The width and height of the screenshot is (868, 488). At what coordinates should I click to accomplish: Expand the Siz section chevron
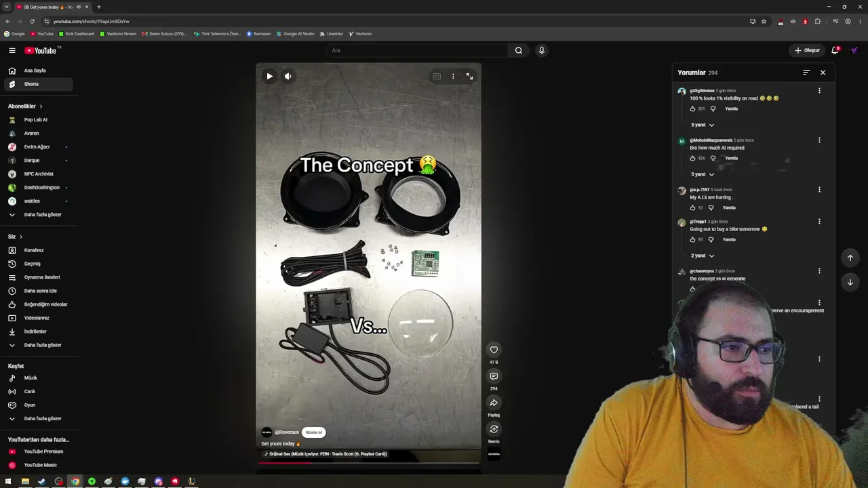click(21, 237)
